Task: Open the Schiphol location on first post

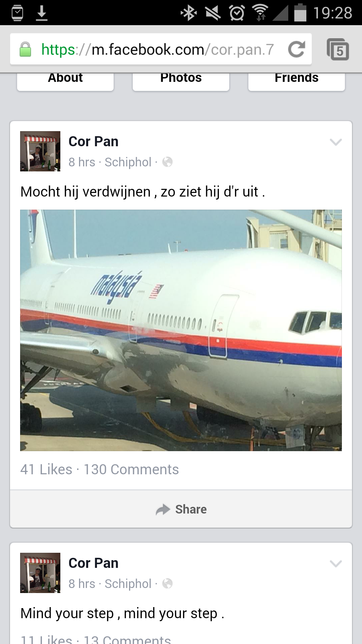Action: point(128,162)
